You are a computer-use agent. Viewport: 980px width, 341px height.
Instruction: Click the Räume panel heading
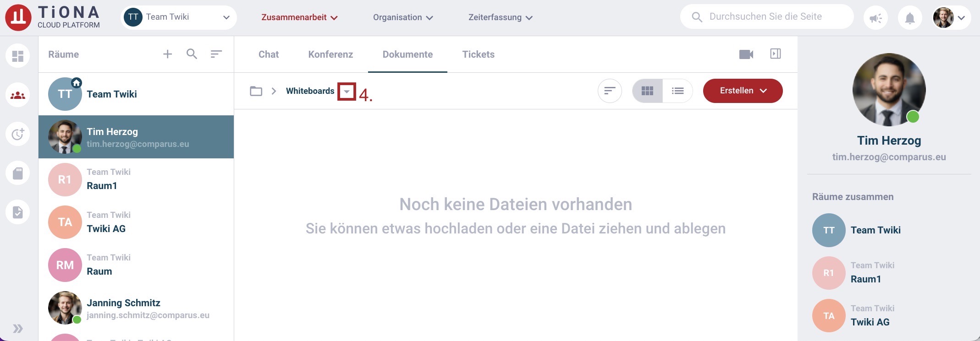click(x=63, y=54)
